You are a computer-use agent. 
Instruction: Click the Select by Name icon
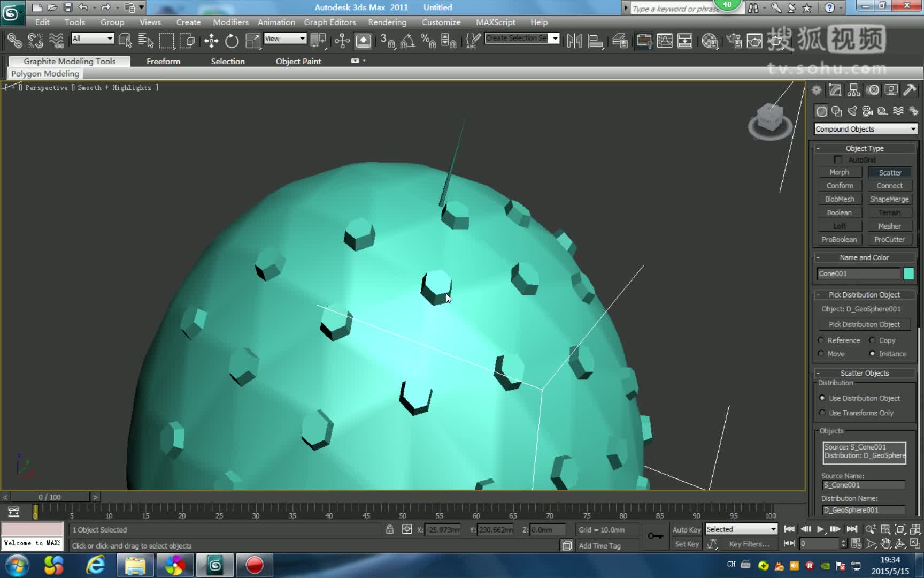[145, 41]
